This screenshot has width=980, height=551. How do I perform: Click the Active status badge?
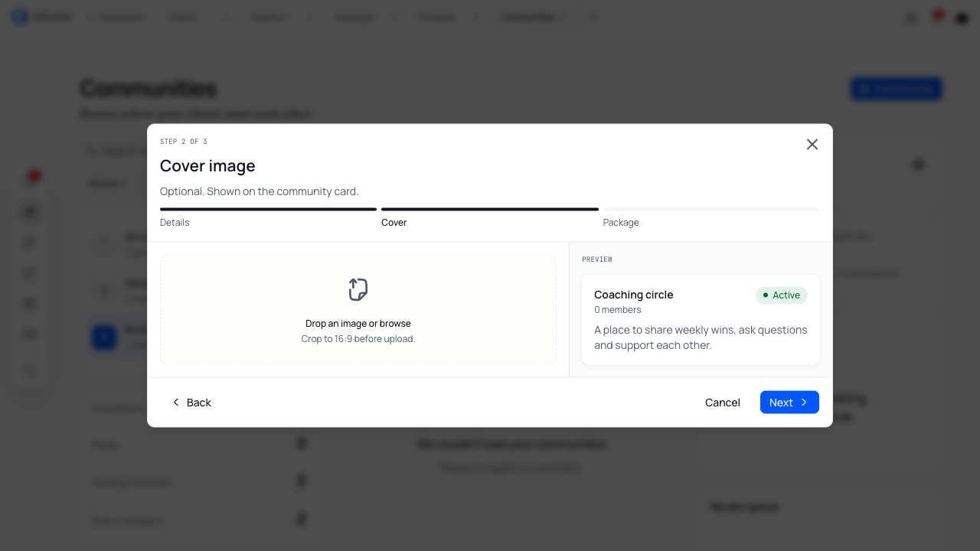pyautogui.click(x=782, y=295)
